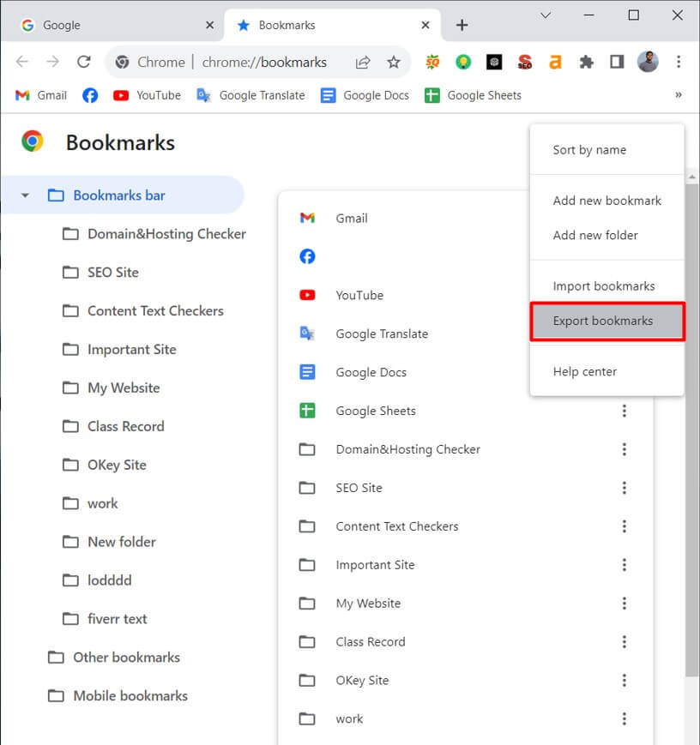The height and width of the screenshot is (745, 700).
Task: Open more actions for Domain&Hosting Checker row
Action: (624, 449)
